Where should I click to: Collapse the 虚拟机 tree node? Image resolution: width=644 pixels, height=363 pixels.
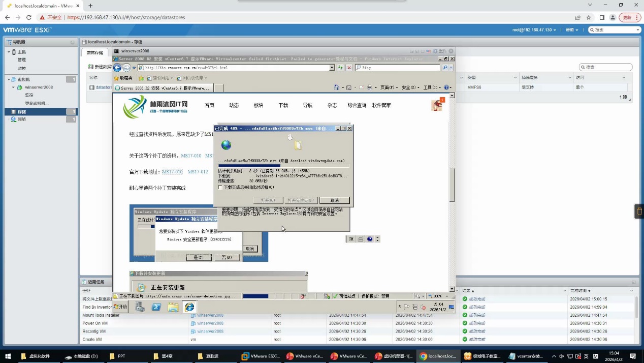coord(9,79)
